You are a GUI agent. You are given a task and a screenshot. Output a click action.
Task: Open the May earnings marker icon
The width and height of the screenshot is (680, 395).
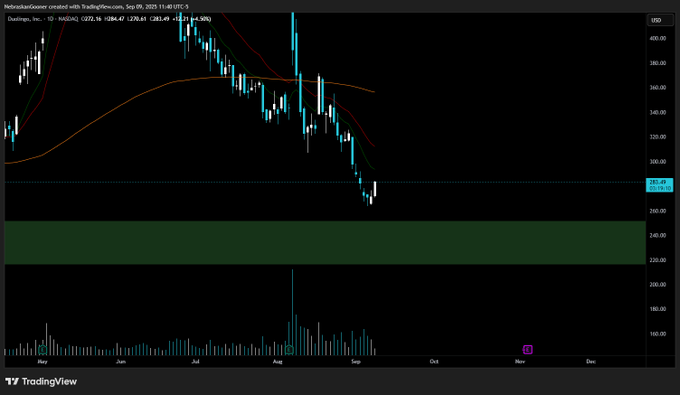tap(42, 349)
